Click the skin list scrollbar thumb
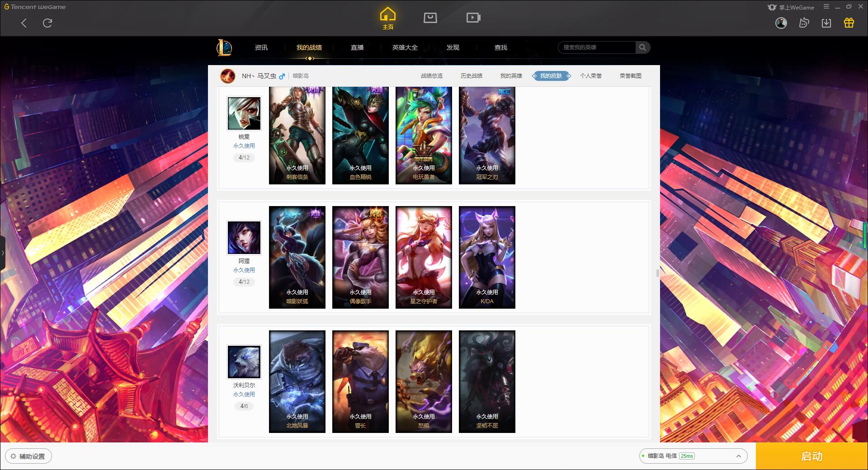The image size is (868, 470). (658, 273)
